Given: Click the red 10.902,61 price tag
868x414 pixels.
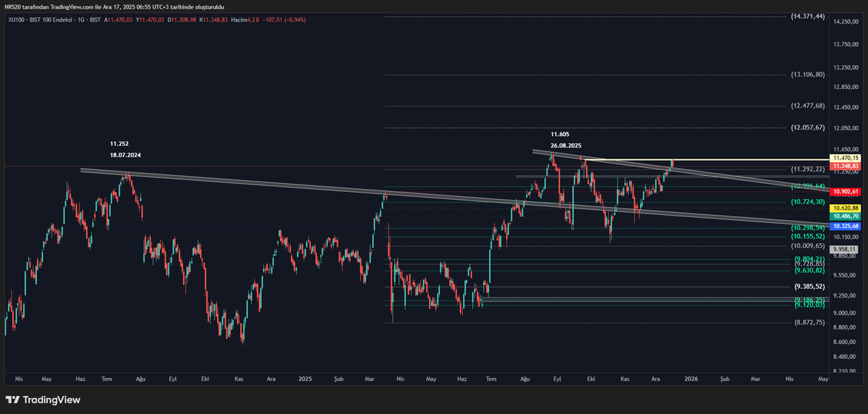Looking at the screenshot, I should click(846, 191).
